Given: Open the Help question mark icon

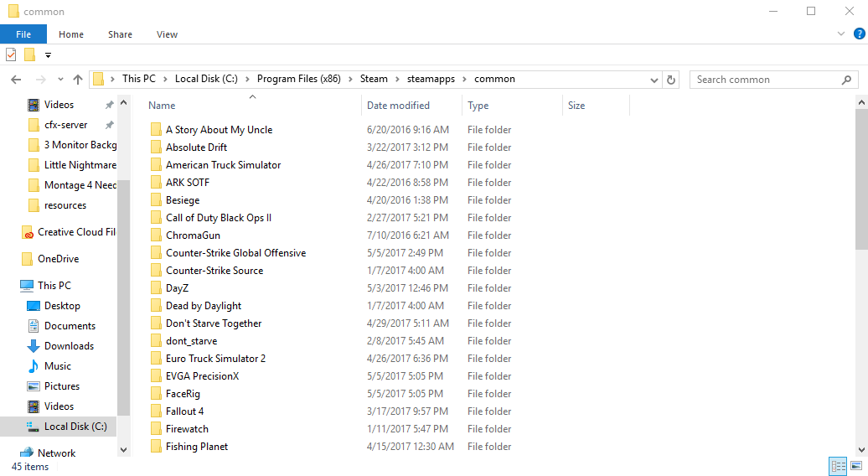Looking at the screenshot, I should tap(859, 34).
